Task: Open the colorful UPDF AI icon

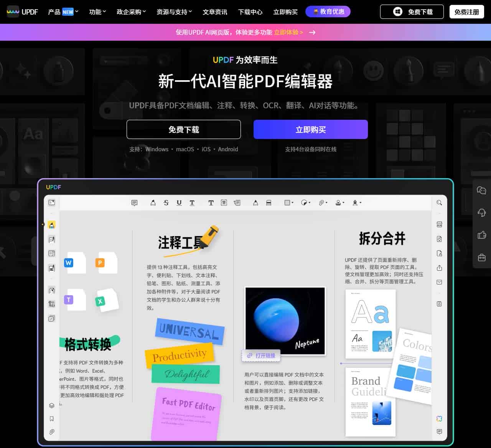Action: click(440, 418)
